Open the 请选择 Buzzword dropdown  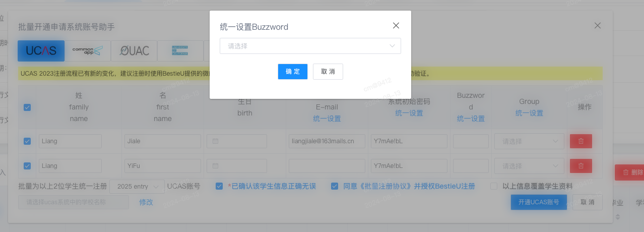[x=310, y=46]
